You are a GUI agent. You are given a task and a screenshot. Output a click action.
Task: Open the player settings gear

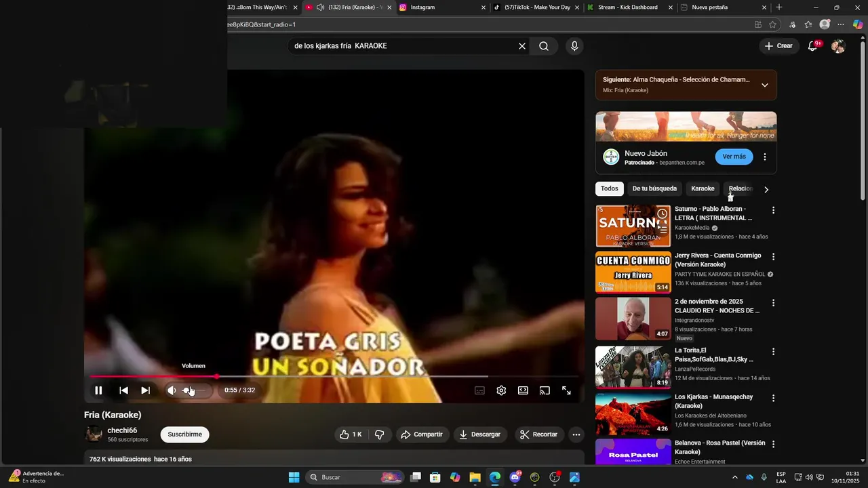click(x=501, y=390)
